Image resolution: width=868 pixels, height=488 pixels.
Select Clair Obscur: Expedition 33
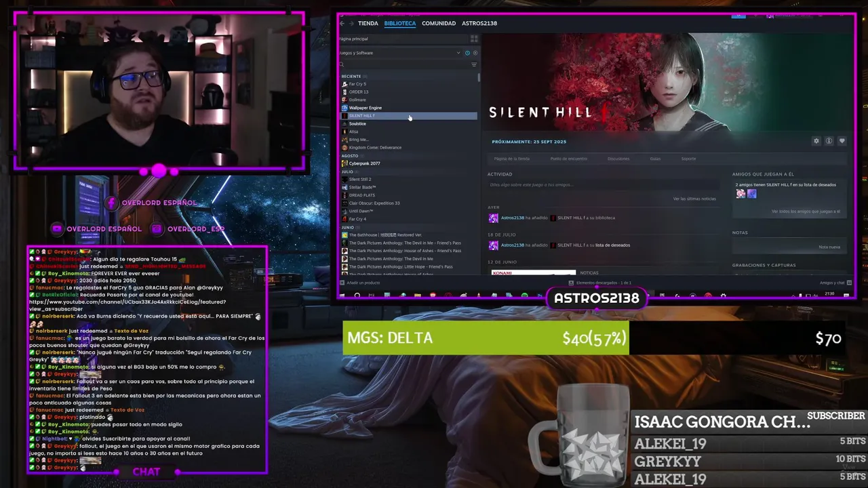409,203
